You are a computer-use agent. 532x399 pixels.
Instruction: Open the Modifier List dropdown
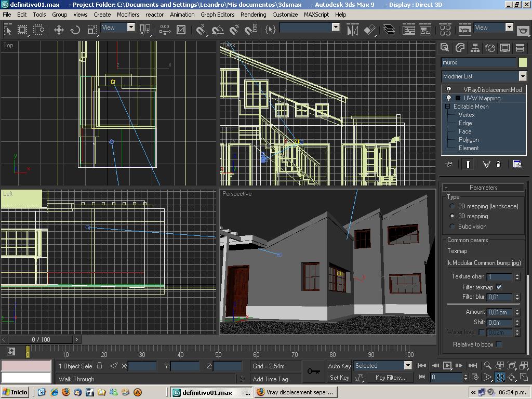pos(522,76)
